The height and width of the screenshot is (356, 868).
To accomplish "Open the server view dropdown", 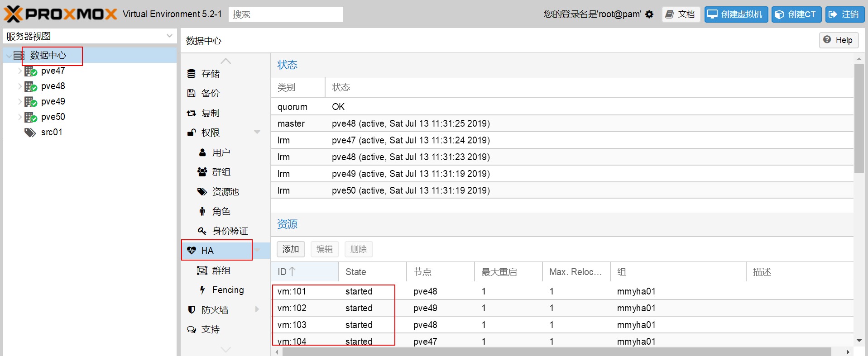I will [x=169, y=36].
